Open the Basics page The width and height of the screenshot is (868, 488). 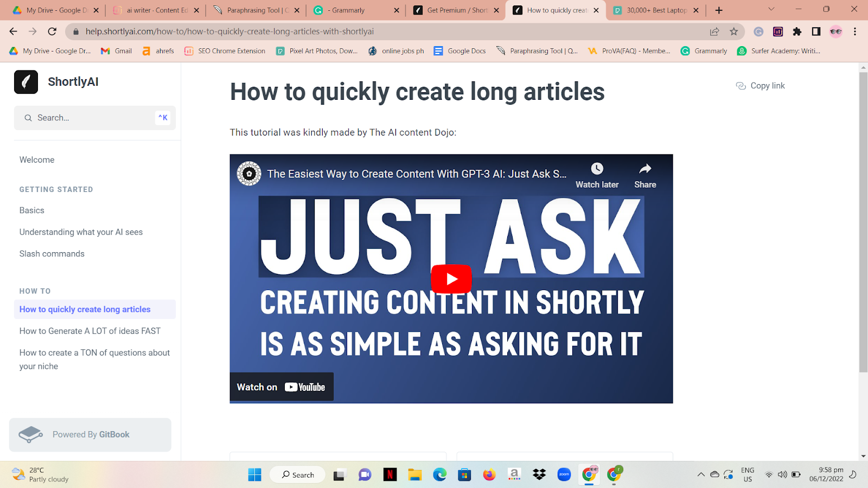click(32, 210)
